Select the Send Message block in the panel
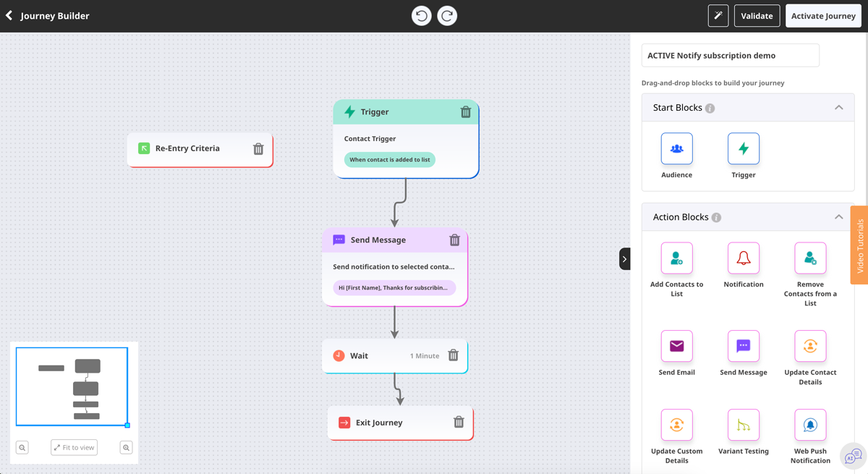The height and width of the screenshot is (474, 868). 744,346
